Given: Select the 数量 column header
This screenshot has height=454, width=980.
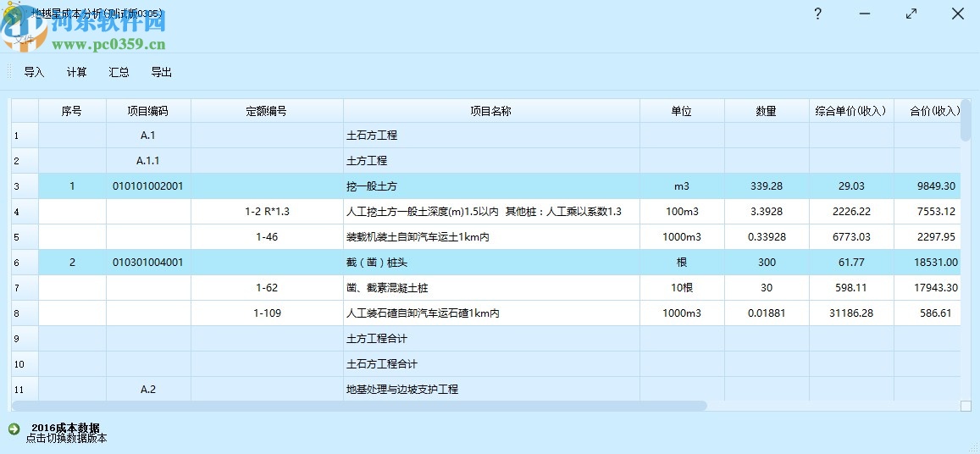Looking at the screenshot, I should [x=767, y=111].
